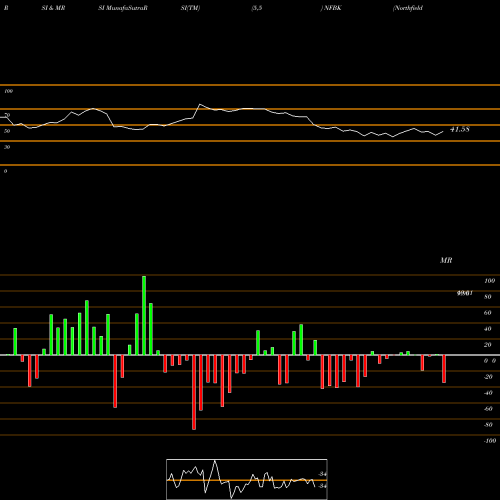Click the '(5,5' parameter text in header
The height and width of the screenshot is (500, 500).
(x=257, y=8)
